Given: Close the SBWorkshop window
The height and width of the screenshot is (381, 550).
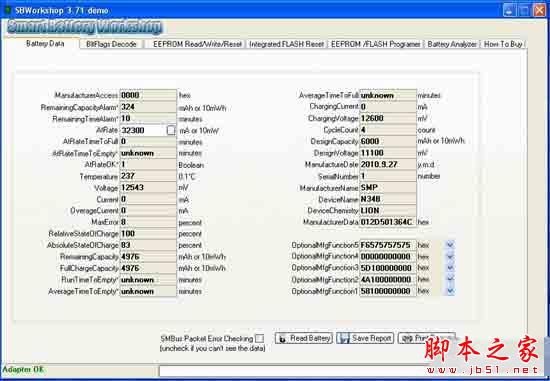Looking at the screenshot, I should (539, 10).
